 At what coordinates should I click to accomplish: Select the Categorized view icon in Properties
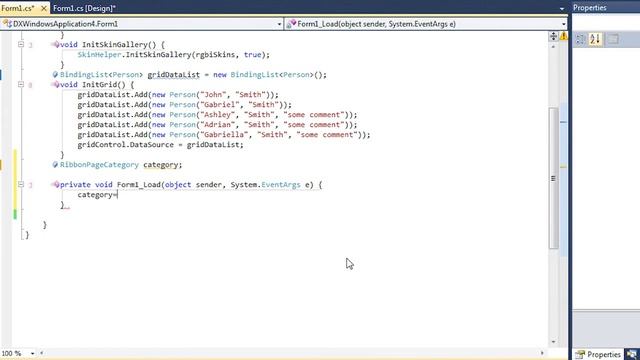pos(580,39)
